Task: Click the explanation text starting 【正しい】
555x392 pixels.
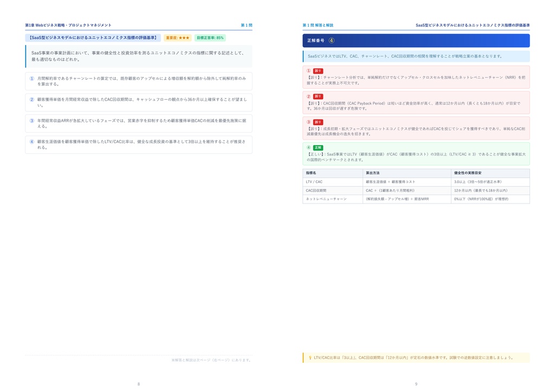Action: pyautogui.click(x=416, y=157)
